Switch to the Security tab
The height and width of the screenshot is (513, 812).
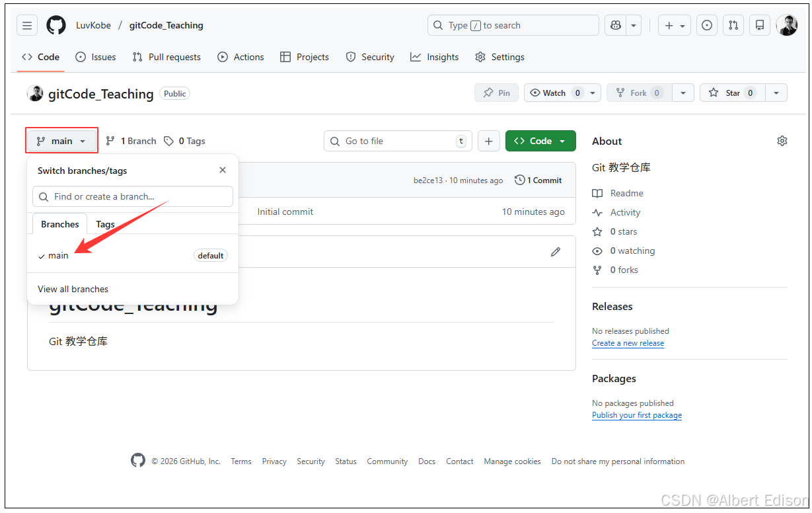point(370,57)
